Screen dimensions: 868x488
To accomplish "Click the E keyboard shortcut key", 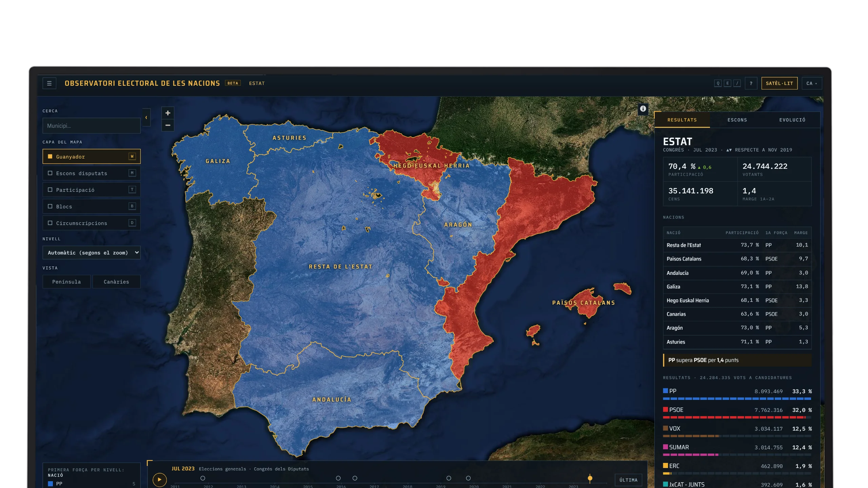I will click(727, 83).
